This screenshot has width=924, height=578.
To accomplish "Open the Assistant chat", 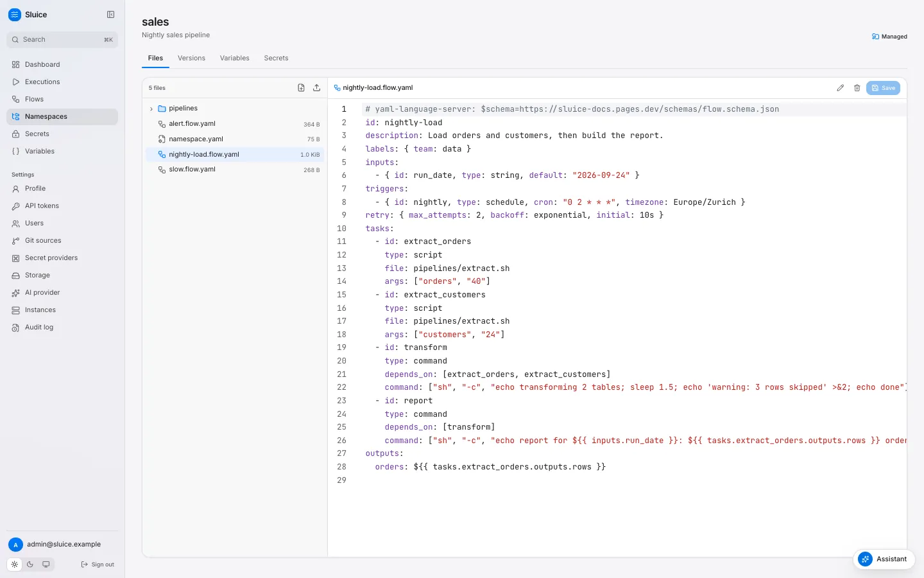I will pyautogui.click(x=884, y=559).
